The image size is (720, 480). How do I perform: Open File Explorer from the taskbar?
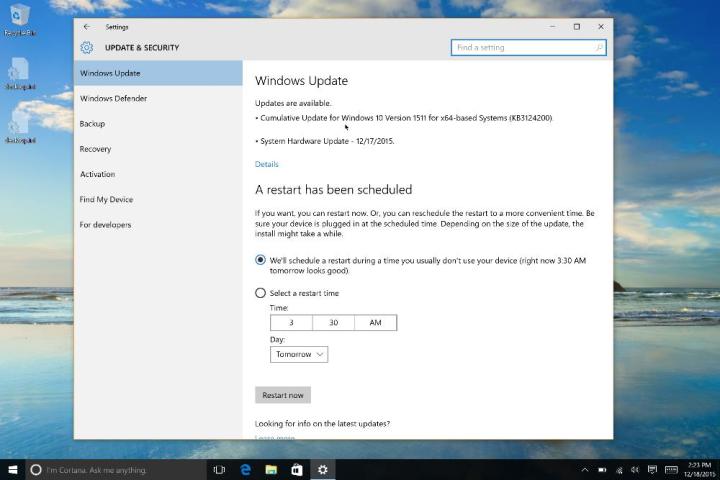(x=271, y=469)
